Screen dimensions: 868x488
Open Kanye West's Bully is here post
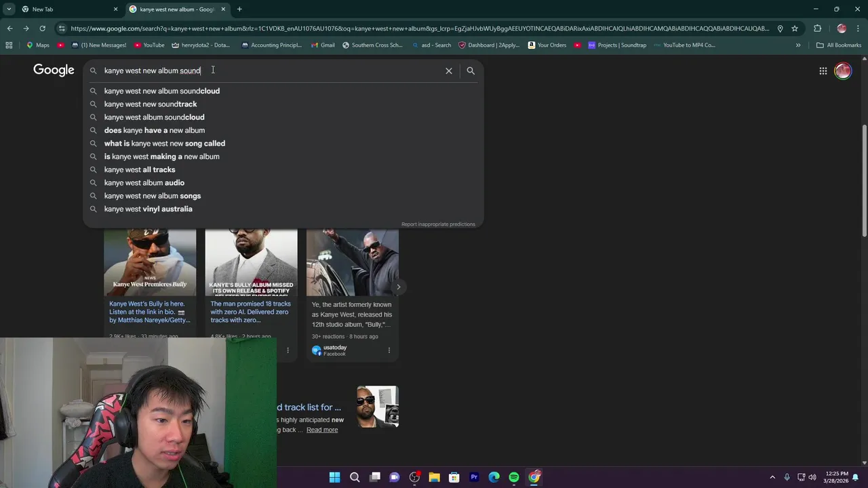point(150,312)
